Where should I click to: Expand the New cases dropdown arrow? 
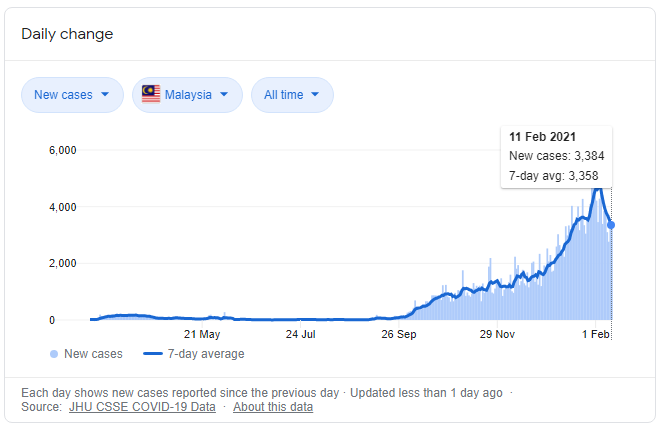(x=106, y=95)
